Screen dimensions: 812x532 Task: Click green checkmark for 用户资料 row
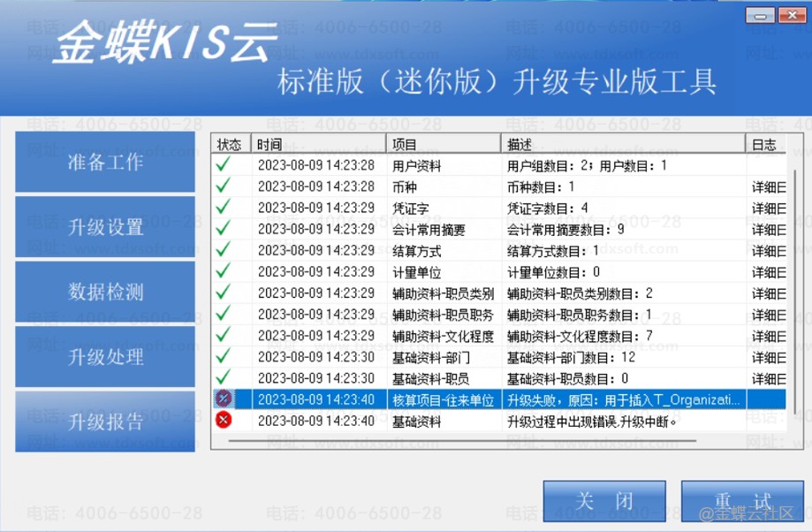pyautogui.click(x=223, y=164)
